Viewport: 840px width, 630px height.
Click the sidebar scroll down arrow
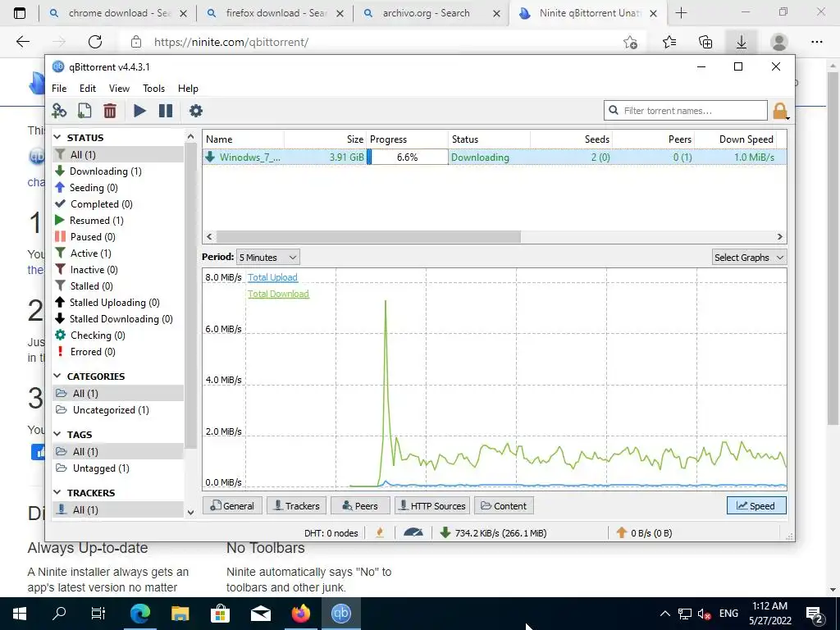click(190, 513)
